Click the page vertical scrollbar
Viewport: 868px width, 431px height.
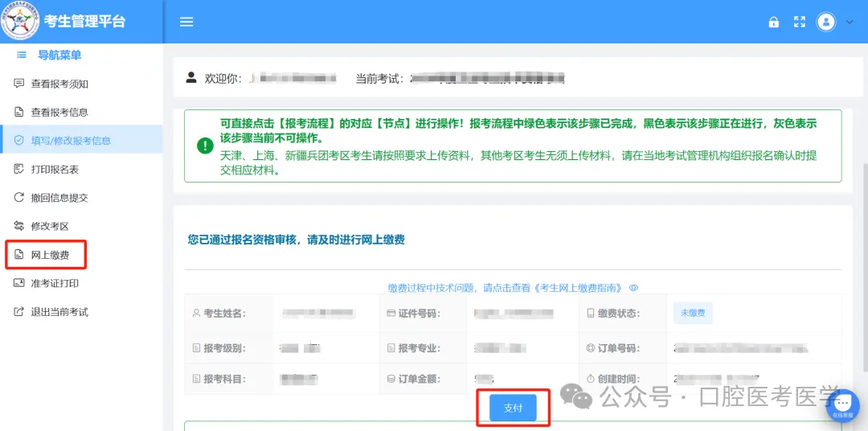coord(864,266)
